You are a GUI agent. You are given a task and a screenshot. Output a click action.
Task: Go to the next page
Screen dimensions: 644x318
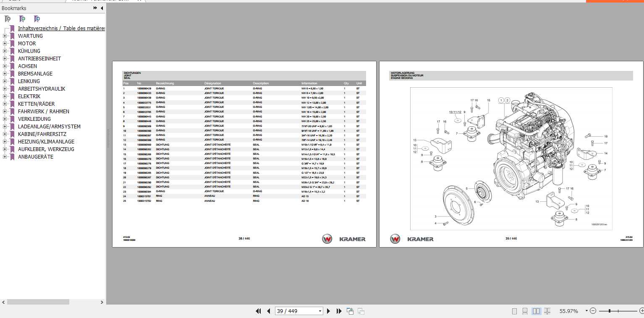(328, 311)
